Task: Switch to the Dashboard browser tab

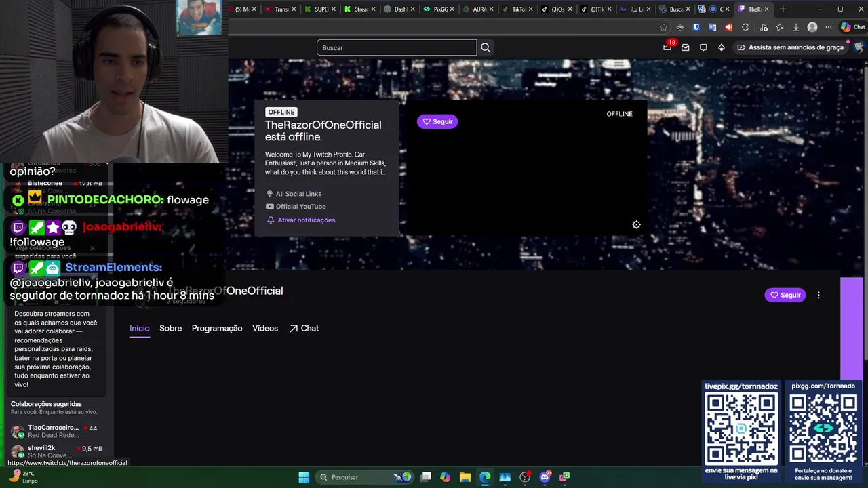Action: click(399, 9)
